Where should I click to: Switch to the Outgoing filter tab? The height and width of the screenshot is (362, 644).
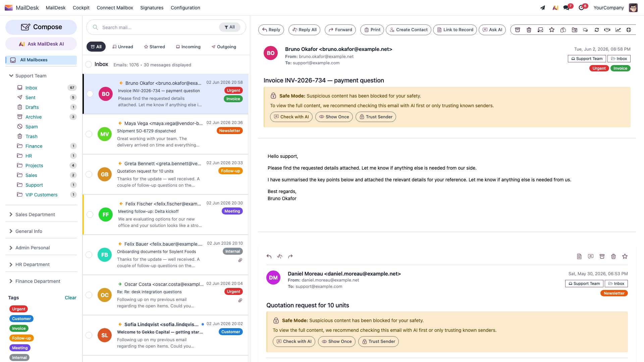[224, 47]
